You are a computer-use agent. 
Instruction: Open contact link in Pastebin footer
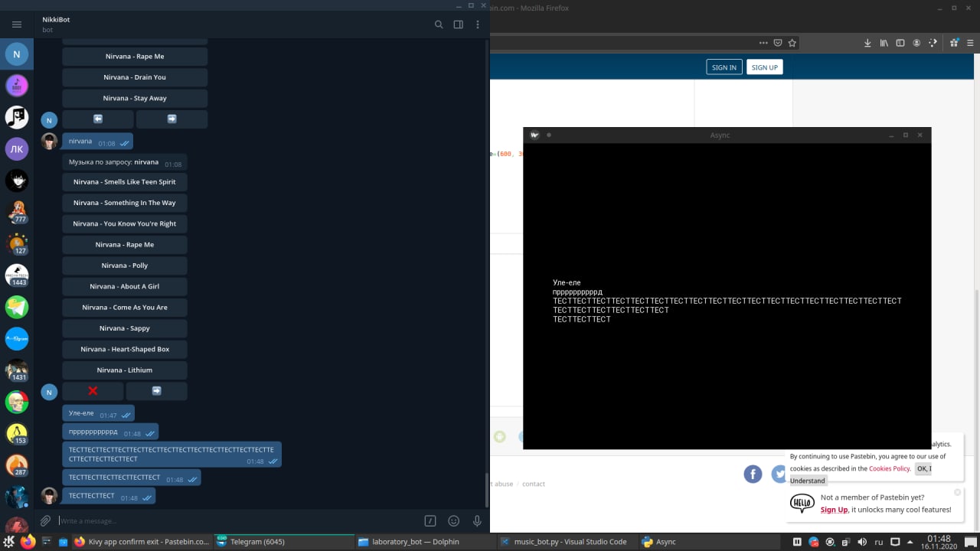(x=534, y=484)
